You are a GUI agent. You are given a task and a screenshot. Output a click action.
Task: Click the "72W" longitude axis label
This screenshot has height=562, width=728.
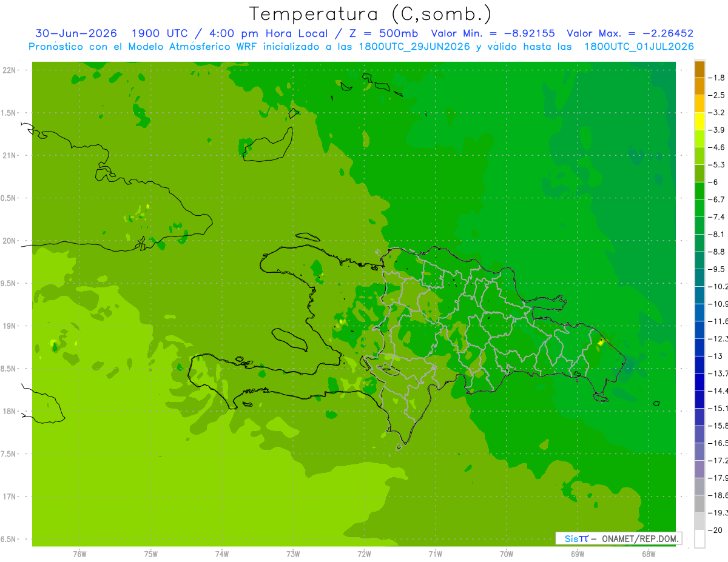(x=364, y=554)
